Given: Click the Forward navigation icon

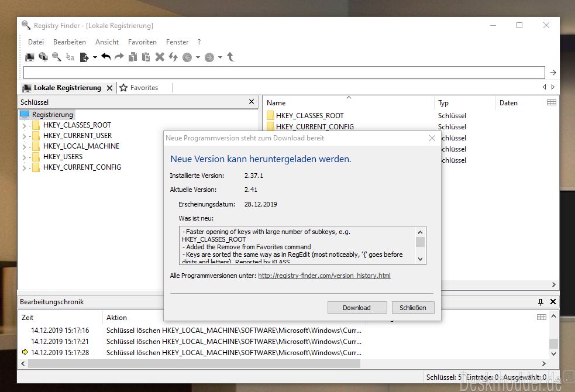Looking at the screenshot, I should click(209, 57).
